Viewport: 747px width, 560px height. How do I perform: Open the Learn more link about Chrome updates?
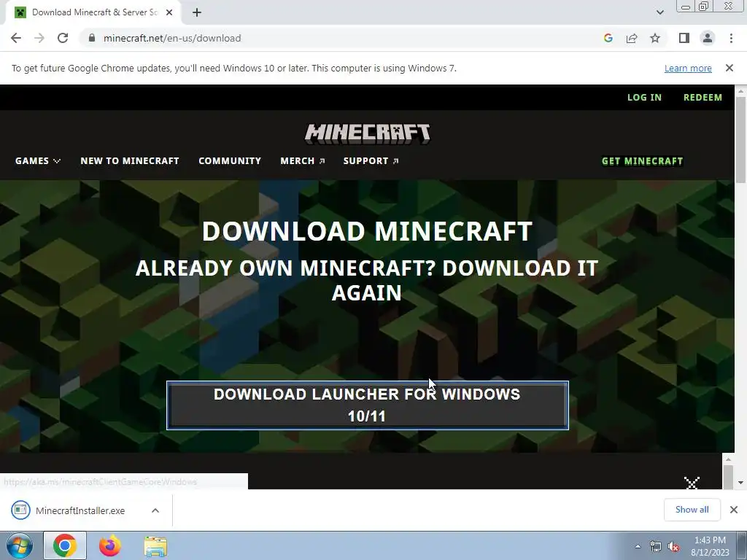click(x=688, y=68)
